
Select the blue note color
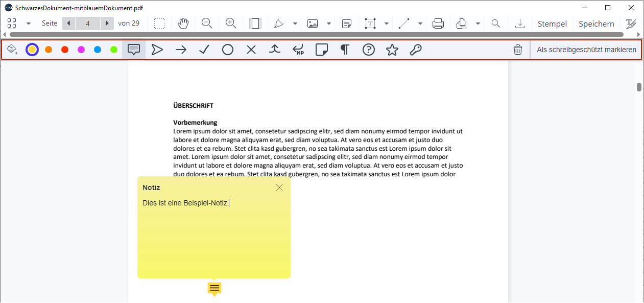[x=98, y=50]
